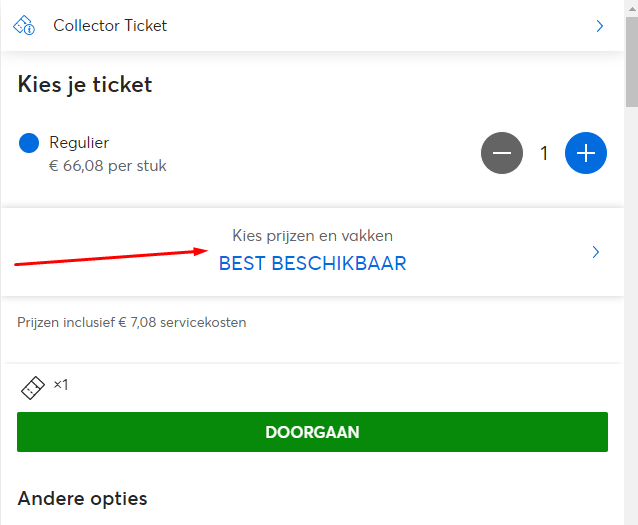The image size is (638, 525).
Task: Open the BEST BESCHIKBAAR link
Action: click(312, 263)
